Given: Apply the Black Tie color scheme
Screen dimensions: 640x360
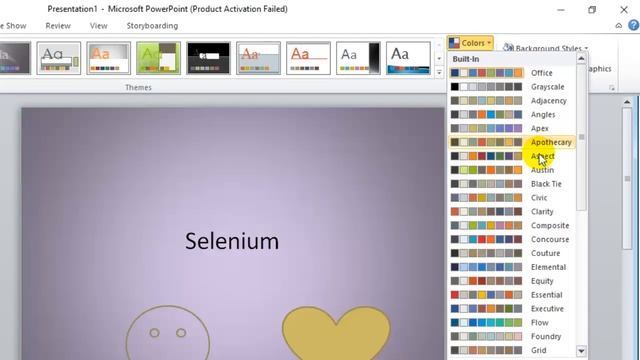Looking at the screenshot, I should pyautogui.click(x=513, y=184).
